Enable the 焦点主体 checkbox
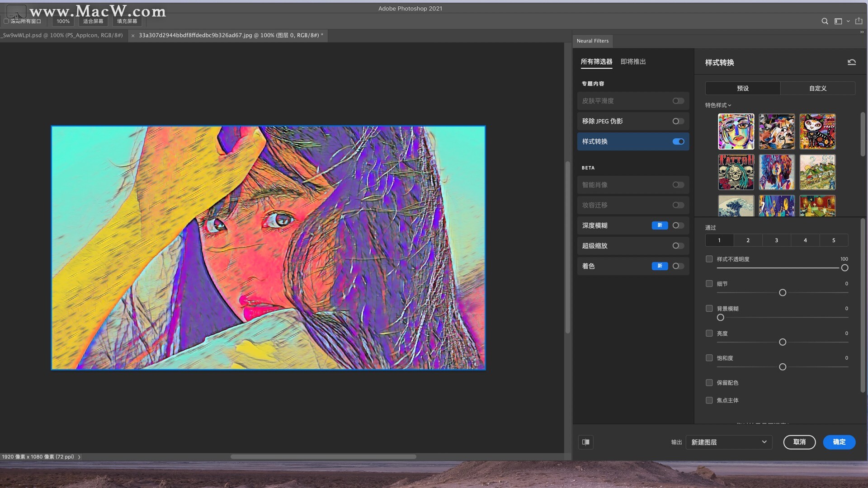The image size is (868, 488). click(x=709, y=400)
